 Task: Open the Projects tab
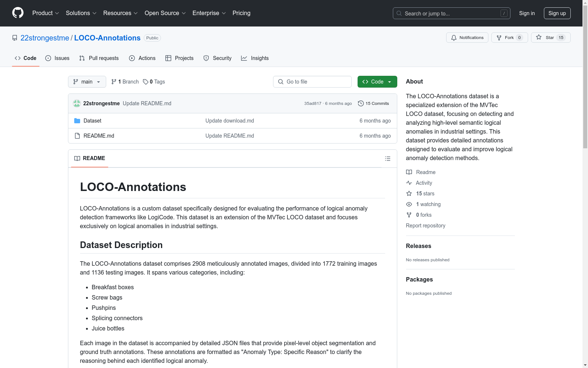point(179,58)
